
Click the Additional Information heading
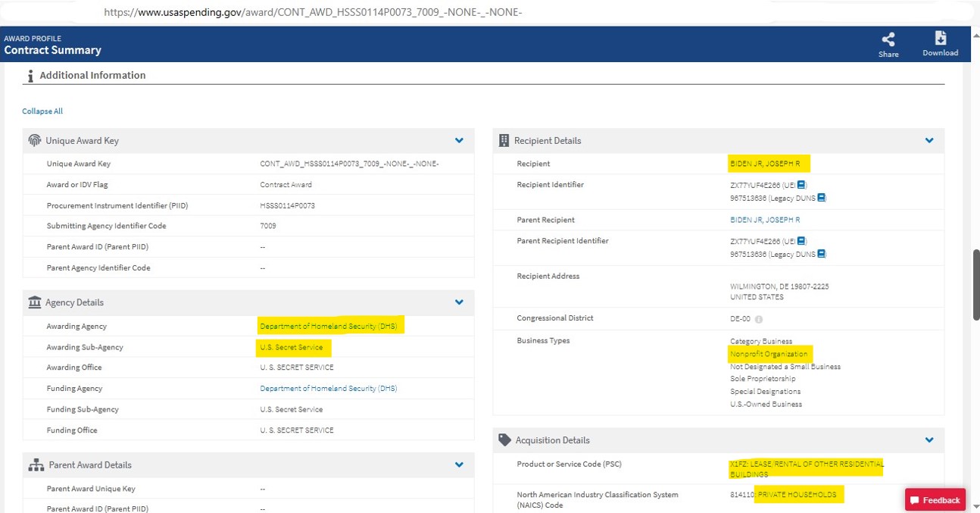pyautogui.click(x=92, y=75)
